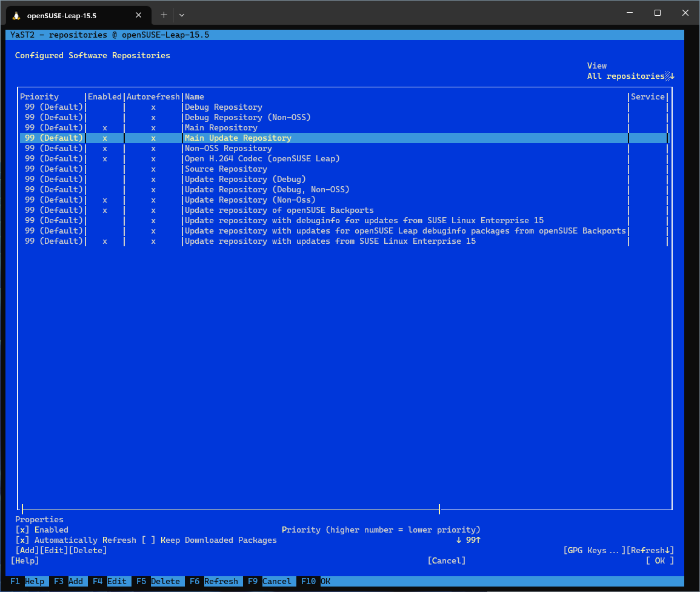The height and width of the screenshot is (592, 700).
Task: Click Autorefresh x mark for Source Repository
Action: pyautogui.click(x=153, y=169)
